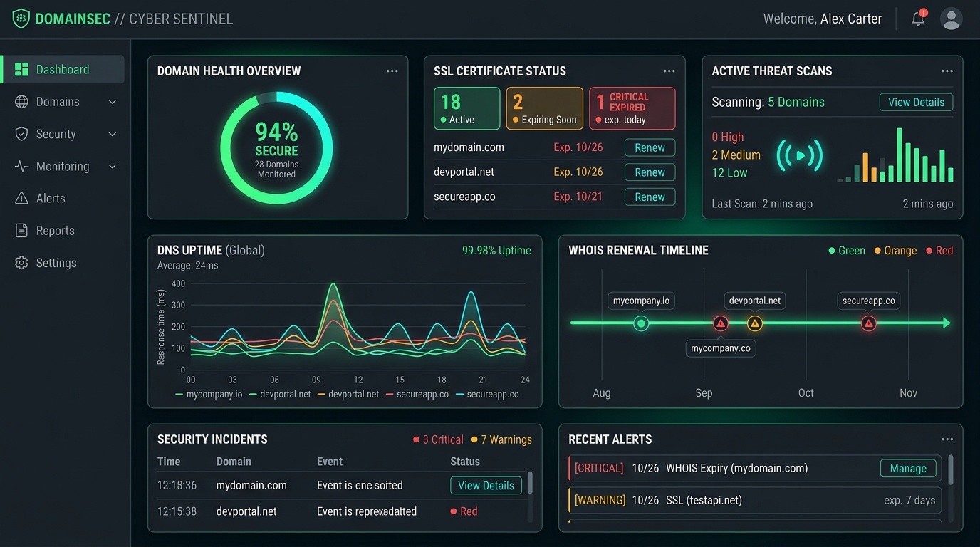Click the 5 Domains scanning count
Viewport: 980px width, 547px height.
coord(796,102)
